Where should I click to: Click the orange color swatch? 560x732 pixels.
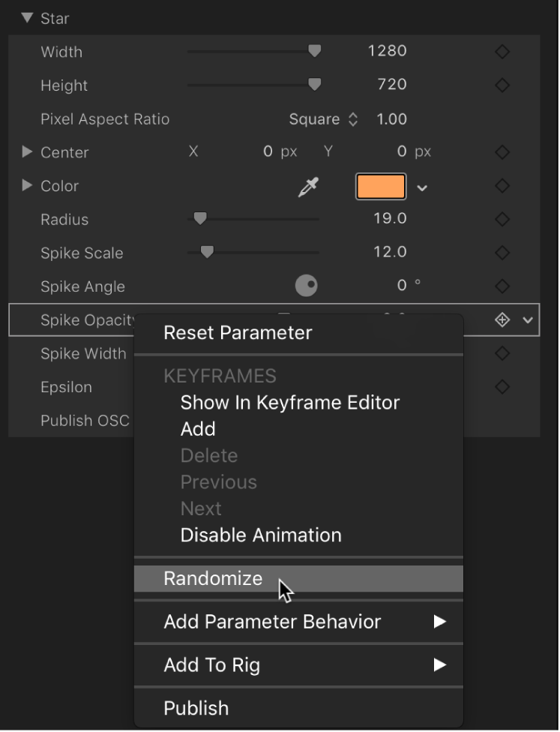(x=381, y=187)
